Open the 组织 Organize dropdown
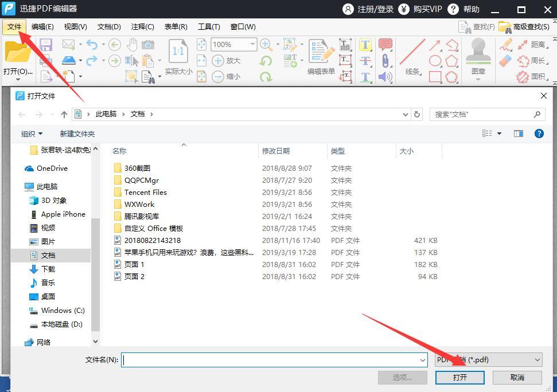This screenshot has width=557, height=392. pyautogui.click(x=32, y=134)
